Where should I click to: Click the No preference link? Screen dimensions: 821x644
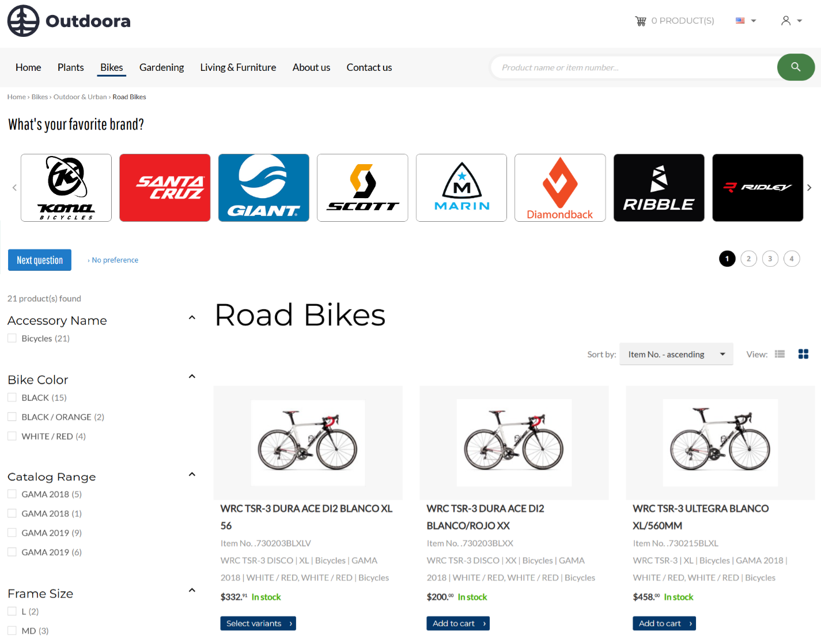(x=115, y=260)
